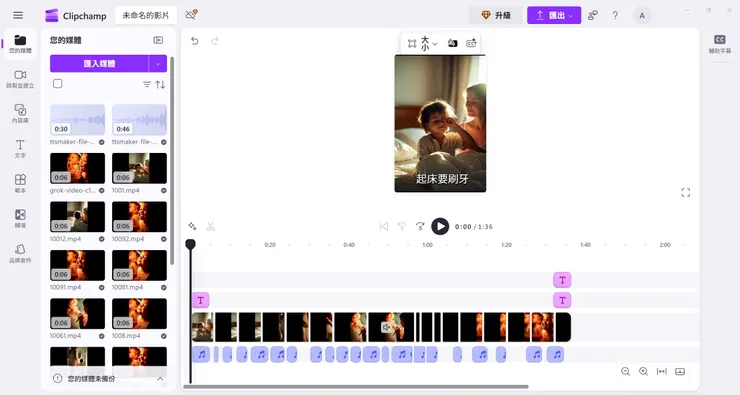The image size is (740, 395).
Task: Open the media filter icon
Action: coord(147,84)
